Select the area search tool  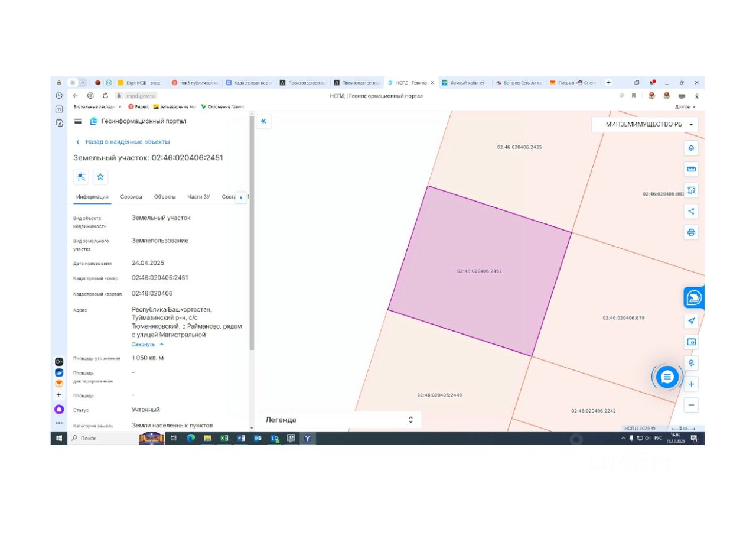pyautogui.click(x=692, y=190)
